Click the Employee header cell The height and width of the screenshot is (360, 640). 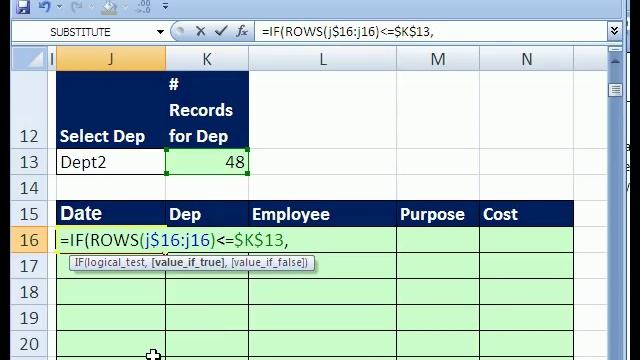[322, 213]
